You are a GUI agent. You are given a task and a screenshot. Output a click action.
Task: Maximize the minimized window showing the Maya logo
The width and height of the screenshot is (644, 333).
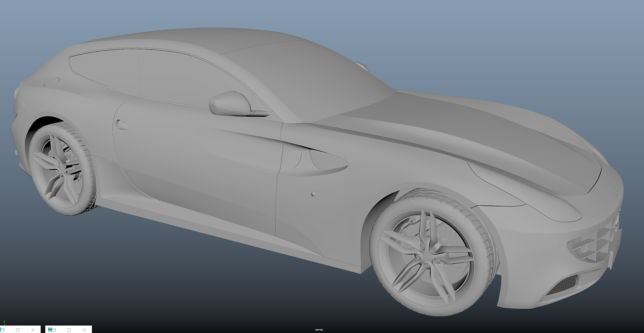point(69,330)
